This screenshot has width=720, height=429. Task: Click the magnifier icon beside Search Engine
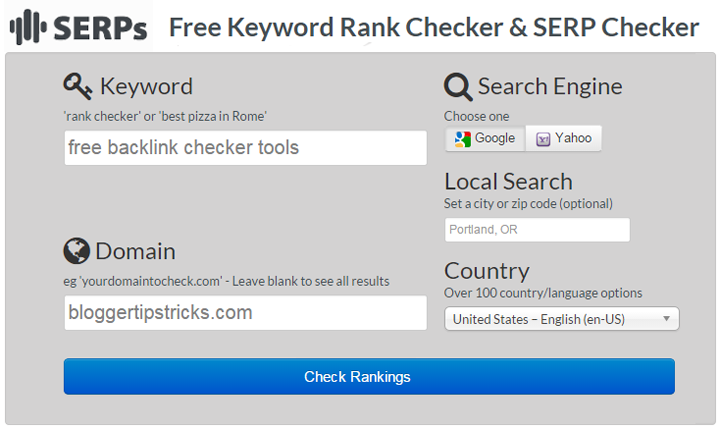(x=458, y=87)
